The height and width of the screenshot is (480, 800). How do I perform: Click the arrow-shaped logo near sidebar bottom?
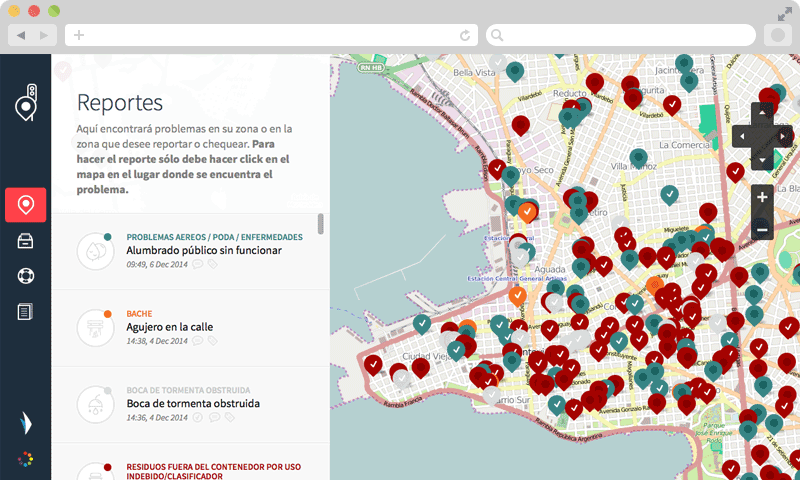(x=25, y=422)
